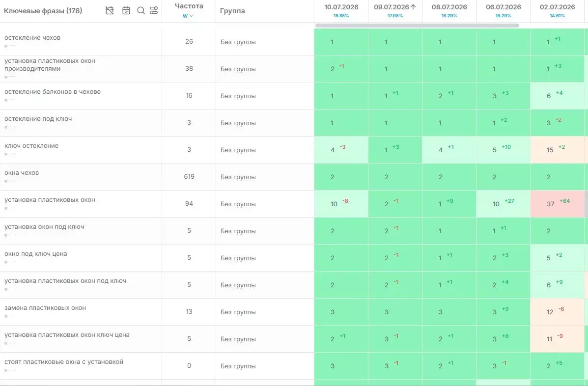
Task: Click the Группа column header
Action: pyautogui.click(x=232, y=11)
